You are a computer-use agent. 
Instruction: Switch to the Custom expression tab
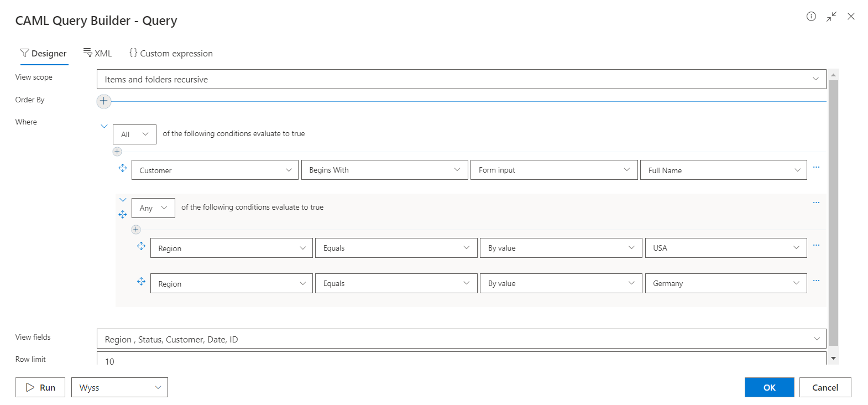[171, 54]
